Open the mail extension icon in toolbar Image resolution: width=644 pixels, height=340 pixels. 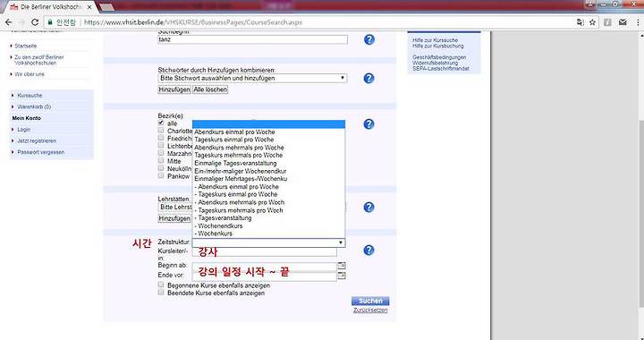pyautogui.click(x=623, y=22)
